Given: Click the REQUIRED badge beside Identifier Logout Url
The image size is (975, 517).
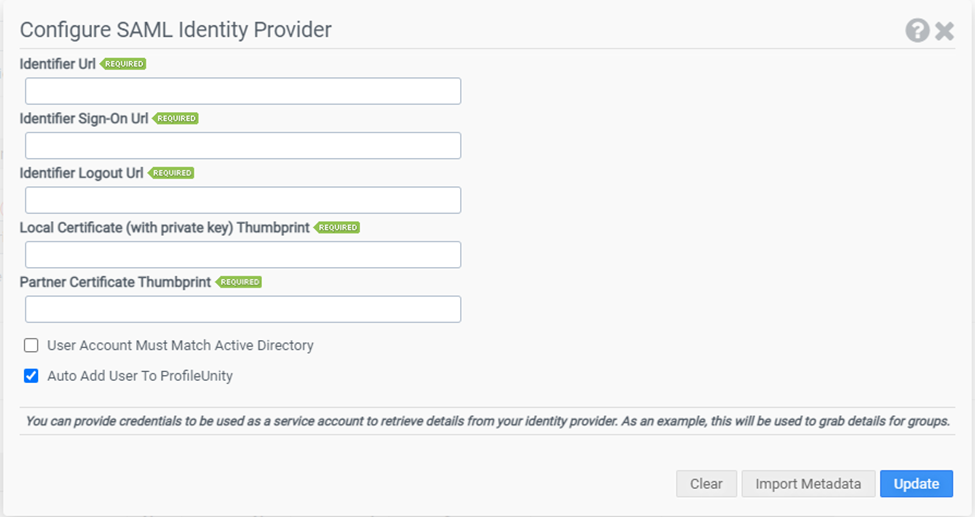Looking at the screenshot, I should 171,173.
